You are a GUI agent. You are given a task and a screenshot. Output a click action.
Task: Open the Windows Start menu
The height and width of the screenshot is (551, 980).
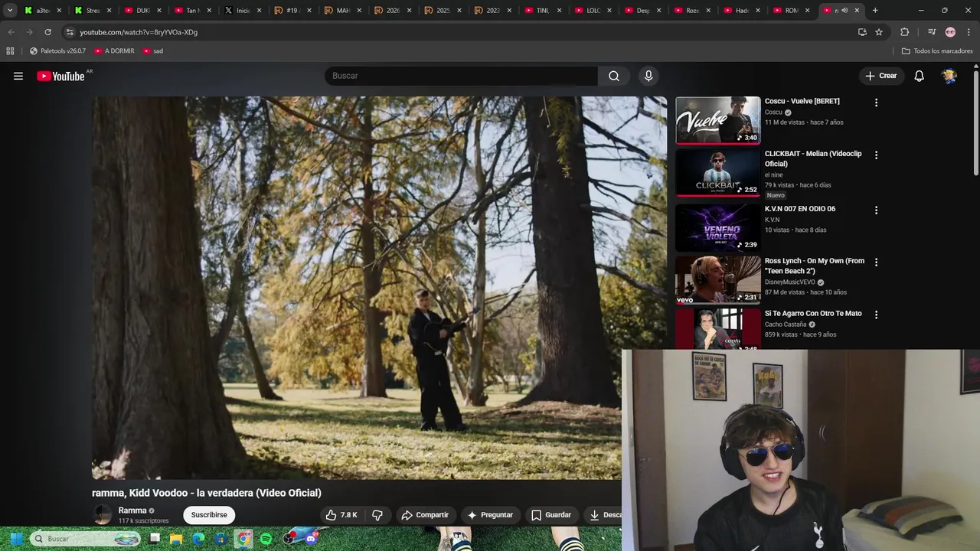tap(17, 539)
